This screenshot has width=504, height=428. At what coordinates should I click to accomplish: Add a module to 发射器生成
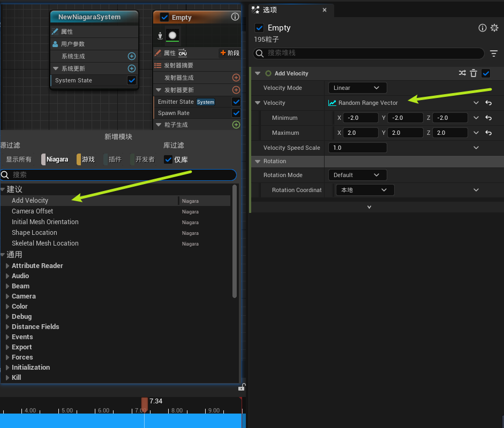coord(236,78)
